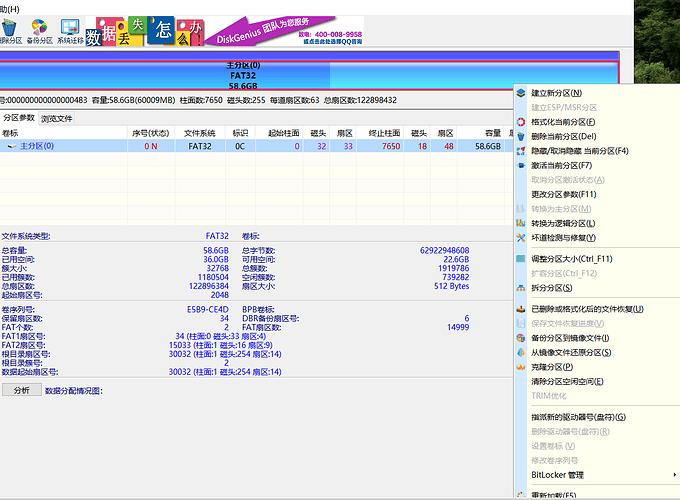Click the resize icon beside 调整分区大小
Image resolution: width=680 pixels, height=500 pixels.
(x=521, y=259)
